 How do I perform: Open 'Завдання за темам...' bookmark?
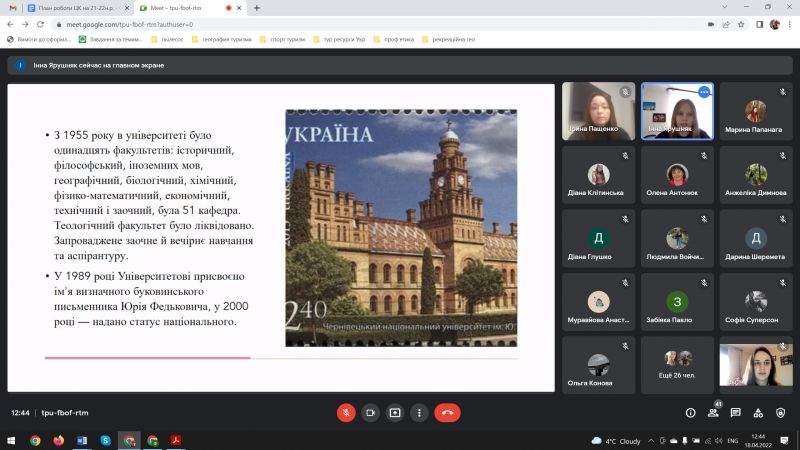pos(111,39)
